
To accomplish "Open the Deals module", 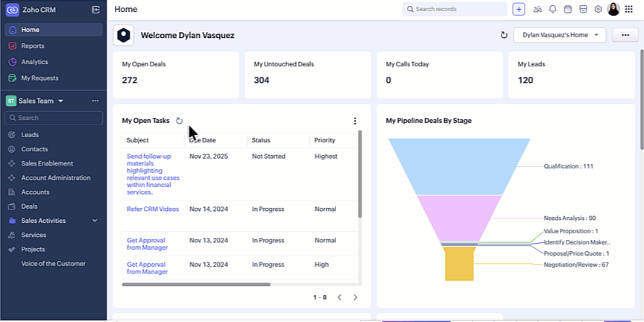I will click(29, 206).
